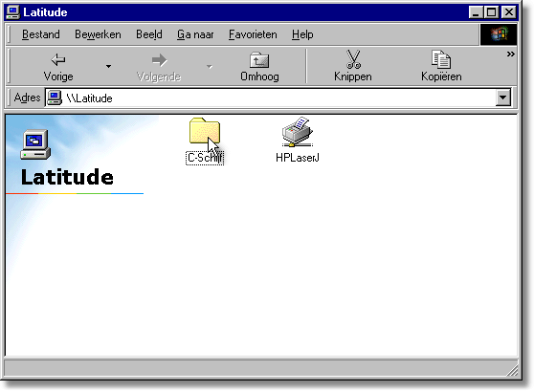Minimize the Latitude window
This screenshot has height=392, width=534.
point(476,12)
